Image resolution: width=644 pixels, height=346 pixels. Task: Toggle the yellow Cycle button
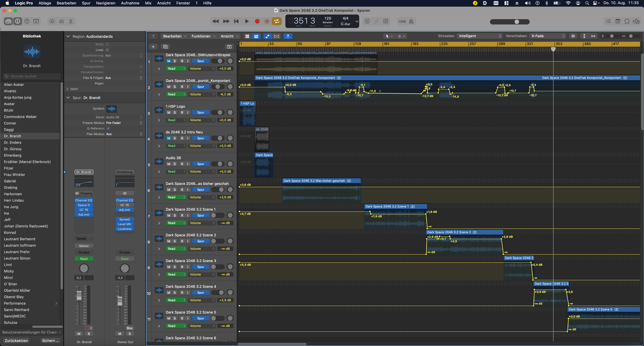(277, 21)
